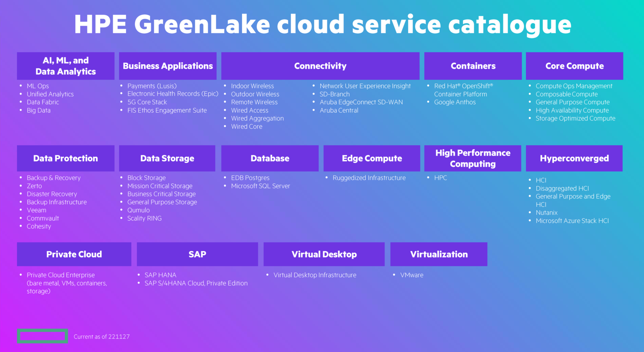Choose 'Disaster Recovery' item
The height and width of the screenshot is (352, 644).
(52, 194)
